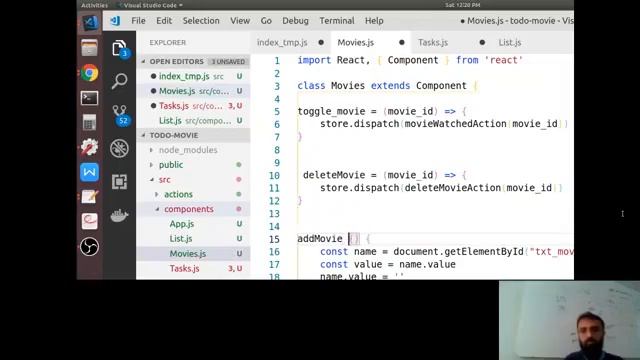The width and height of the screenshot is (640, 360).
Task: Open the text editor notepad in dock
Action: point(89,197)
